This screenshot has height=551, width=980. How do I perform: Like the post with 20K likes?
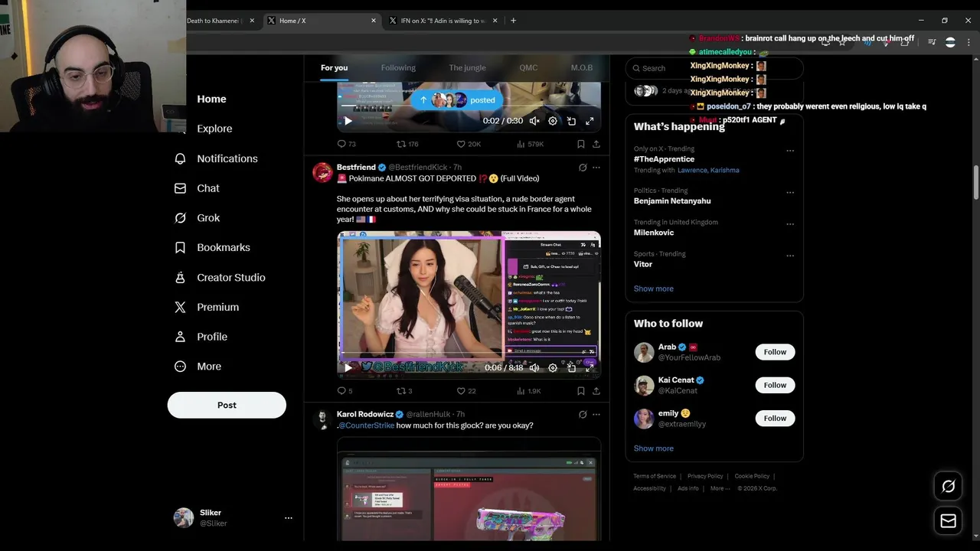coord(469,144)
